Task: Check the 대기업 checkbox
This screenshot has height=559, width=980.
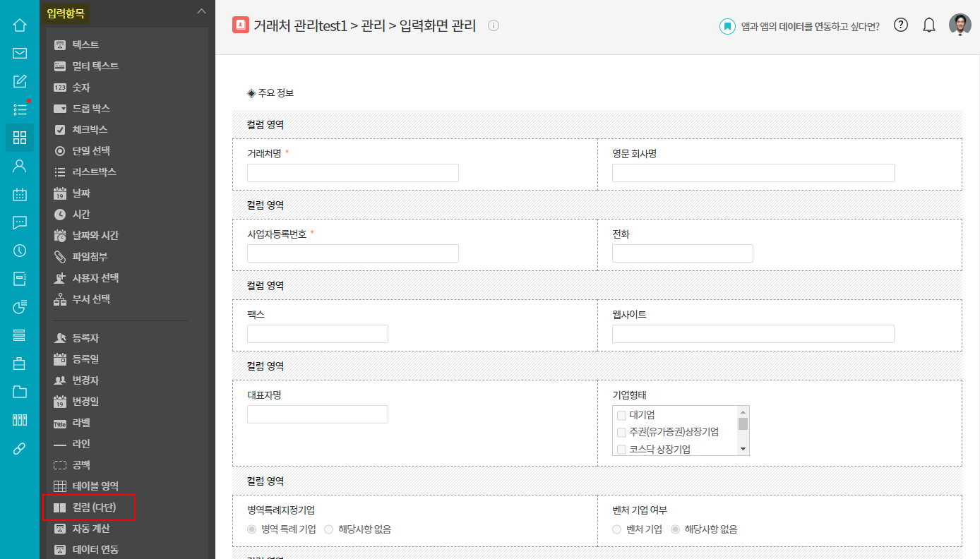Action: coord(622,415)
